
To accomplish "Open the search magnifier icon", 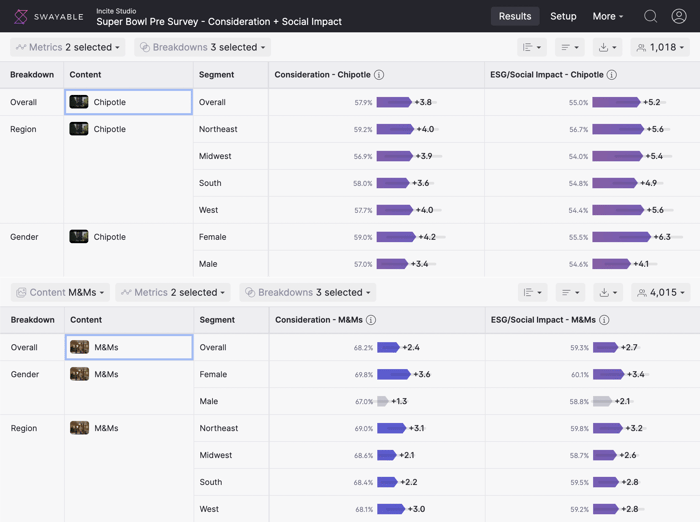I will 650,17.
